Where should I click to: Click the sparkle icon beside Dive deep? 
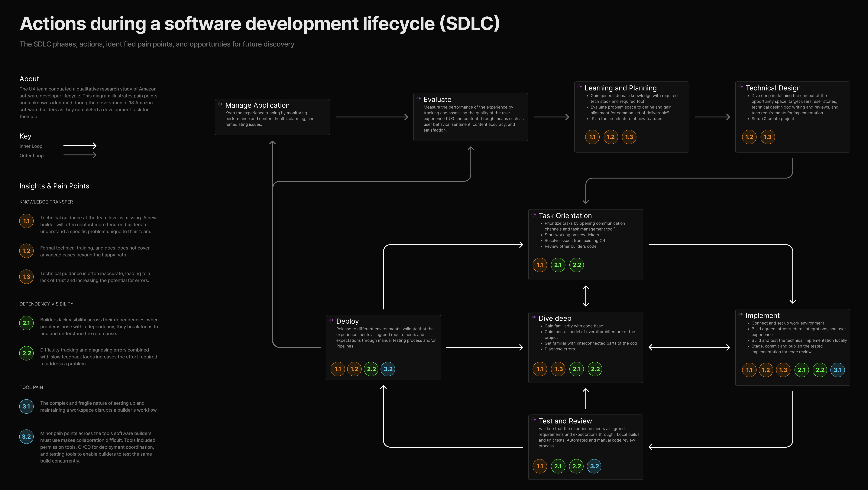point(534,317)
